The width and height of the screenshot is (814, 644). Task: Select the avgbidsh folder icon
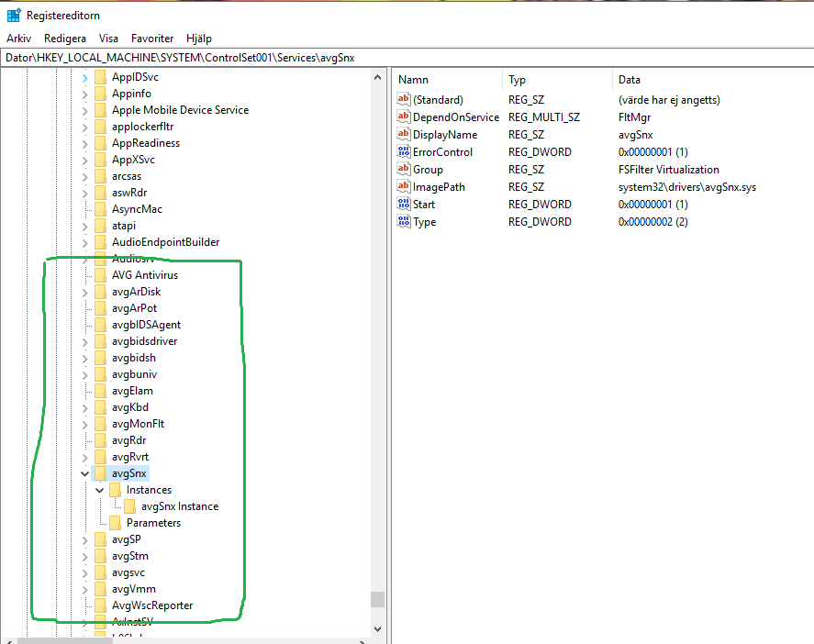[101, 358]
